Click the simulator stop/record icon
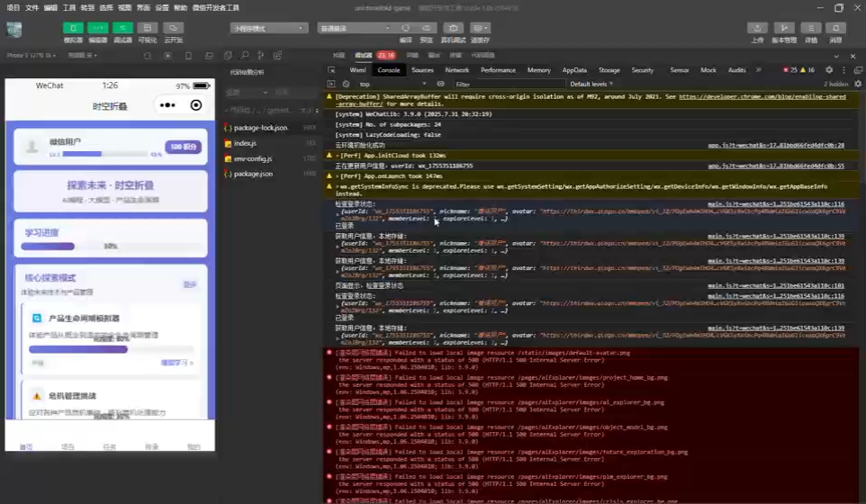The height and width of the screenshot is (504, 866). [168, 56]
